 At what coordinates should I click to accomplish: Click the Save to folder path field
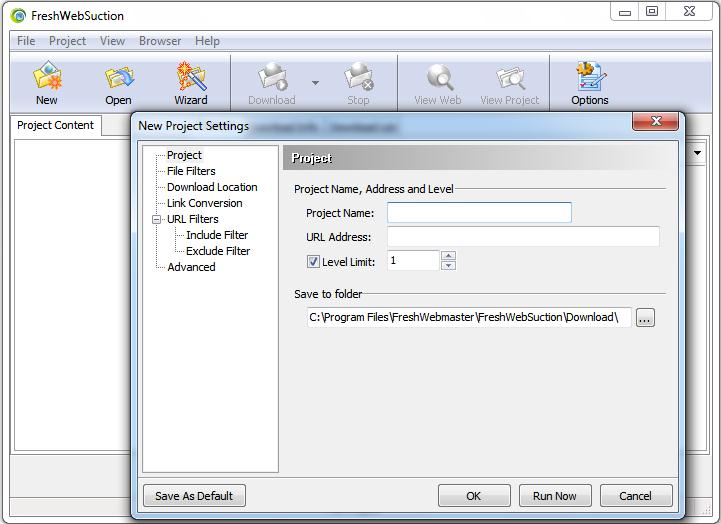click(469, 318)
